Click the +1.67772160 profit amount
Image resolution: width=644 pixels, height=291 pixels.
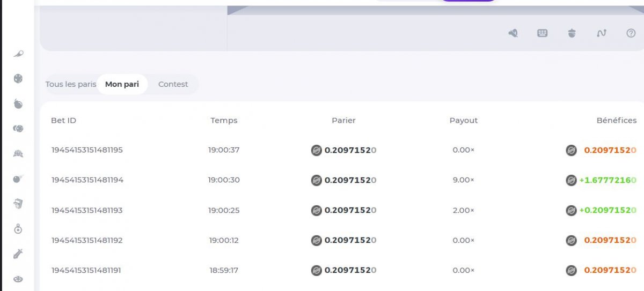point(608,180)
